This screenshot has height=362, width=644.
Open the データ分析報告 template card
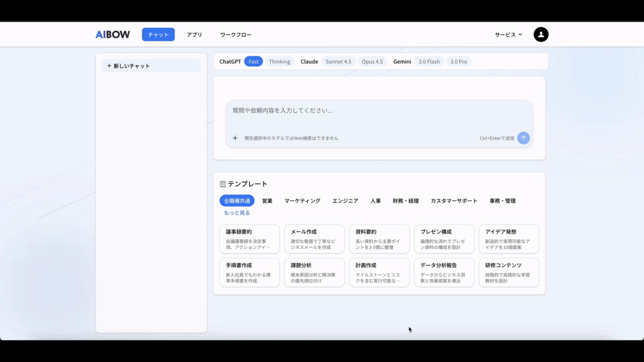click(x=444, y=273)
